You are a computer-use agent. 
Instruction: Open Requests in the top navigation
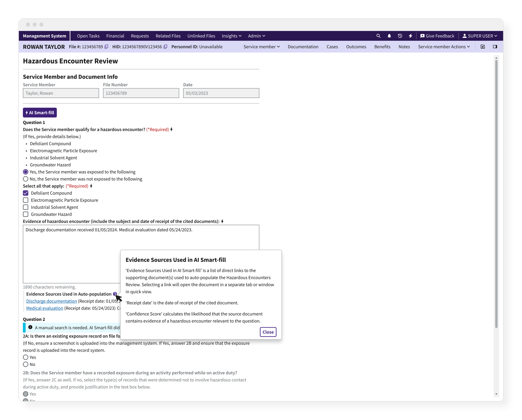[x=140, y=36]
